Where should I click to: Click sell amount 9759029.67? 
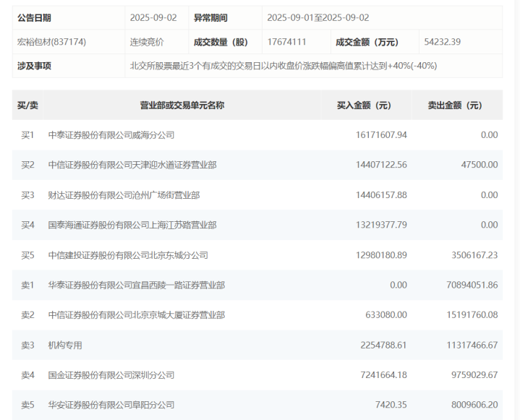click(474, 375)
